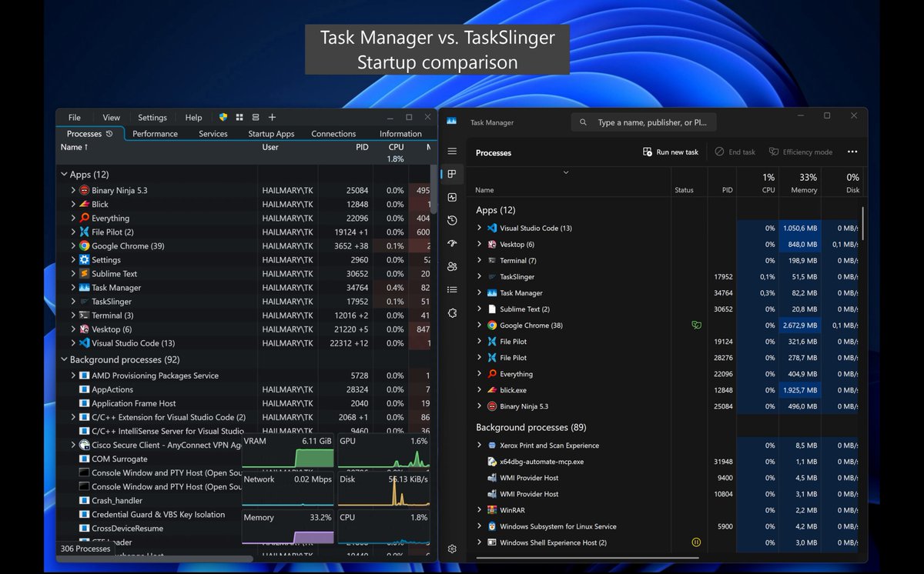Image resolution: width=924 pixels, height=574 pixels.
Task: Click the Vesktop icon in Task Manager's list
Action: [x=491, y=244]
